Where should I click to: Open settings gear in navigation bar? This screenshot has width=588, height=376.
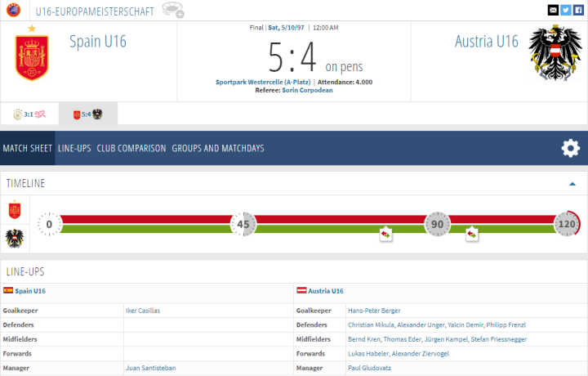(x=570, y=148)
